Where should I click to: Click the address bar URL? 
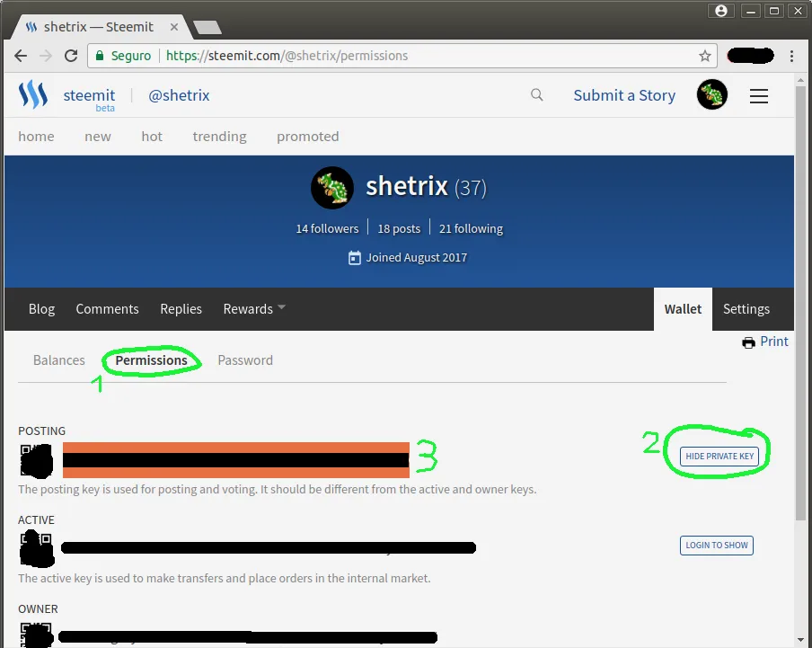287,56
